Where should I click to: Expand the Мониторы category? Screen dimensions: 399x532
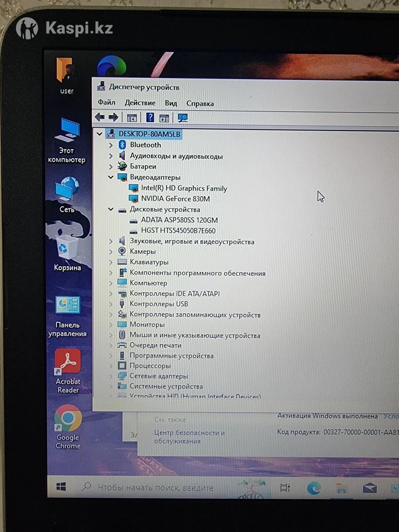(111, 325)
